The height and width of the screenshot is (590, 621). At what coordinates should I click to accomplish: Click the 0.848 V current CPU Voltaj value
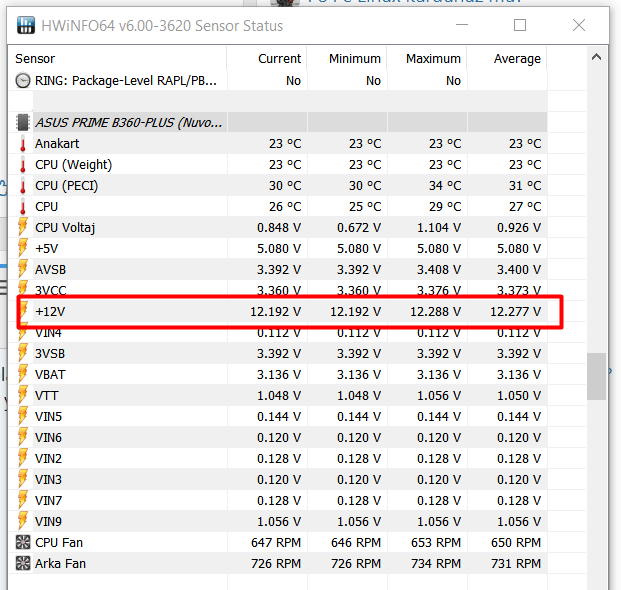click(279, 227)
